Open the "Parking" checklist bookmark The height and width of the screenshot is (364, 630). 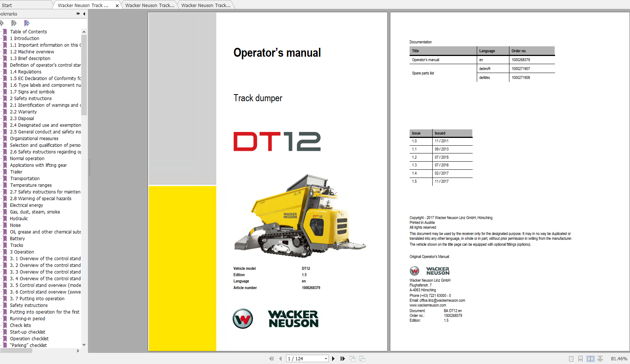(28, 345)
